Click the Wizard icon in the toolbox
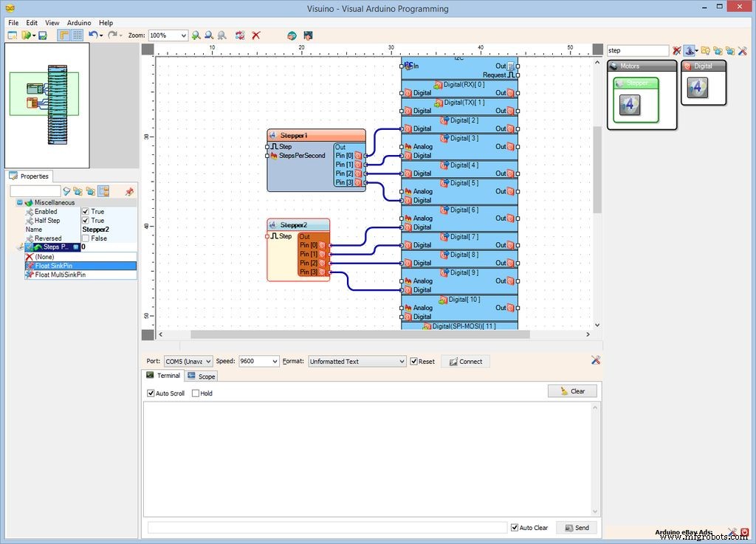The width and height of the screenshot is (756, 544). [x=690, y=50]
